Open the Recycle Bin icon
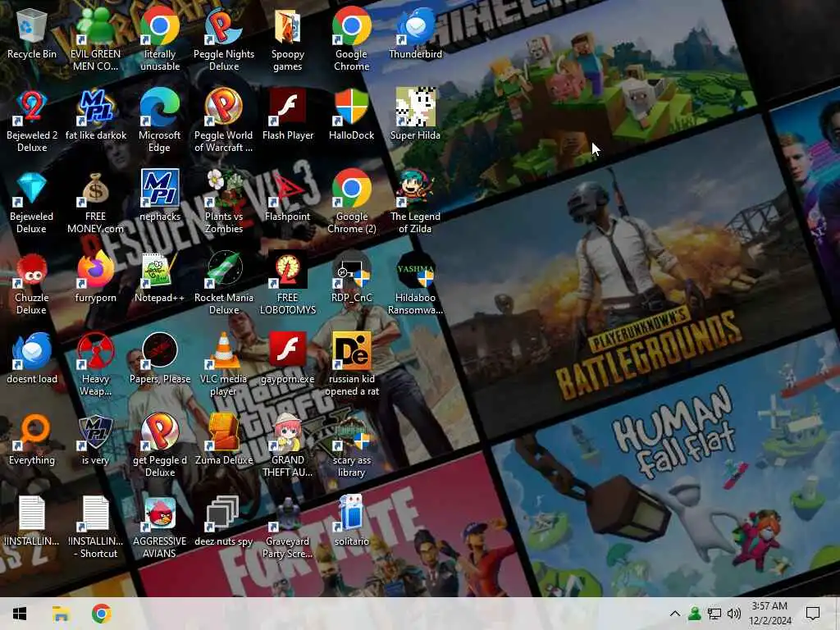This screenshot has height=630, width=840. 32,27
